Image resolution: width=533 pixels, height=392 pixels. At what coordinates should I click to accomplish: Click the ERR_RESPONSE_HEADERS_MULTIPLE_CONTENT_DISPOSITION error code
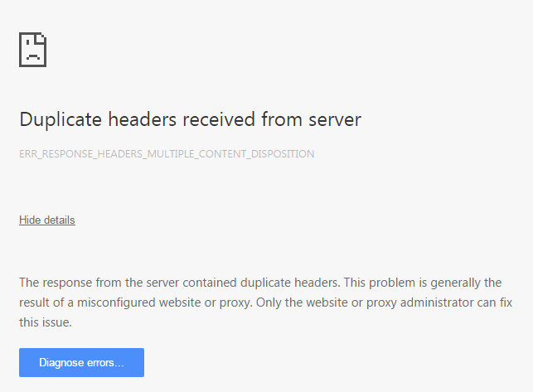(167, 154)
